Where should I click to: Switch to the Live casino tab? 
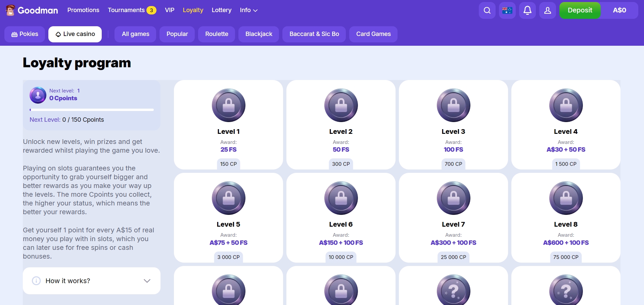point(75,34)
